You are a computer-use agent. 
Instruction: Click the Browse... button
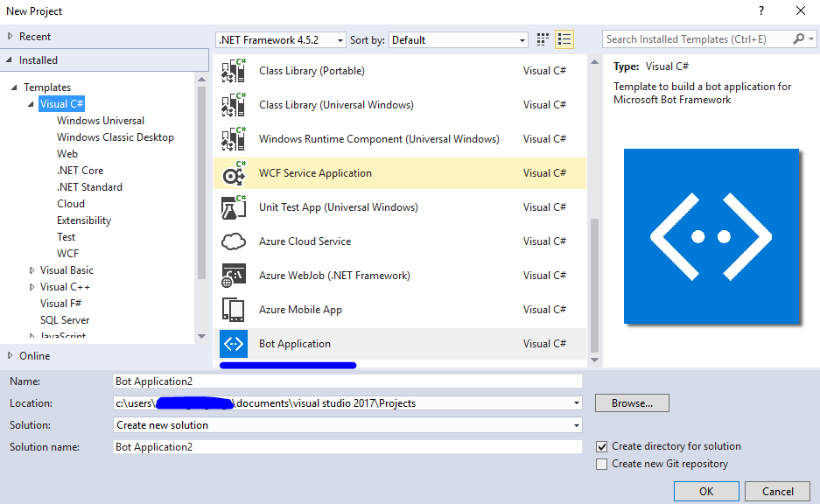pyautogui.click(x=632, y=403)
